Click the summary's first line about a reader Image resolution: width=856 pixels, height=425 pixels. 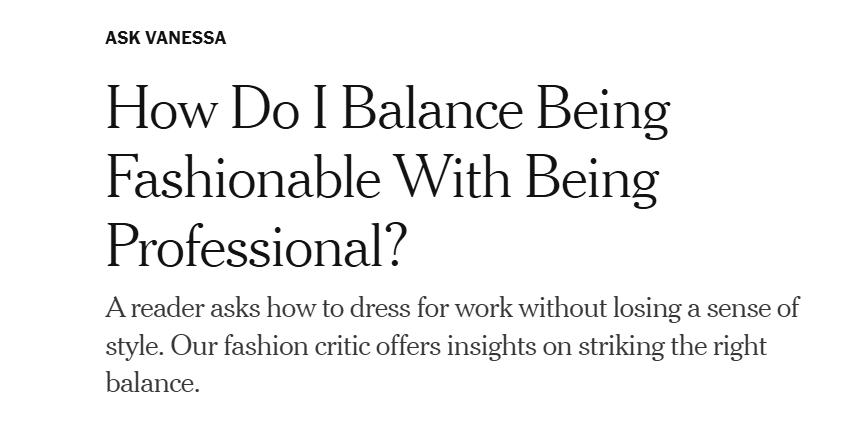[x=452, y=309]
